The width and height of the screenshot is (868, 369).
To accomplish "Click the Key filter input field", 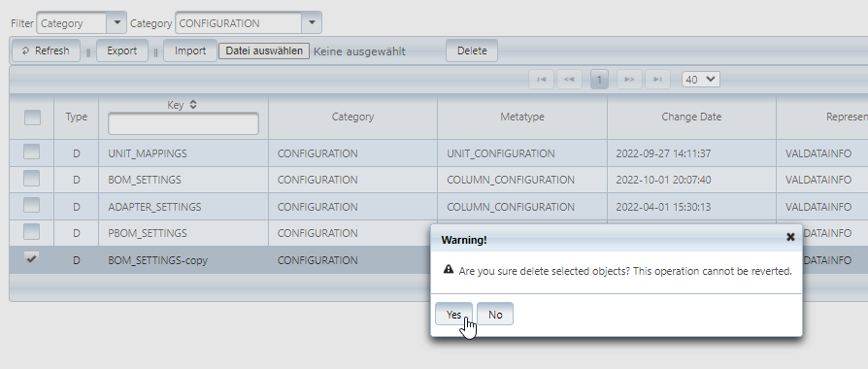I will (184, 124).
